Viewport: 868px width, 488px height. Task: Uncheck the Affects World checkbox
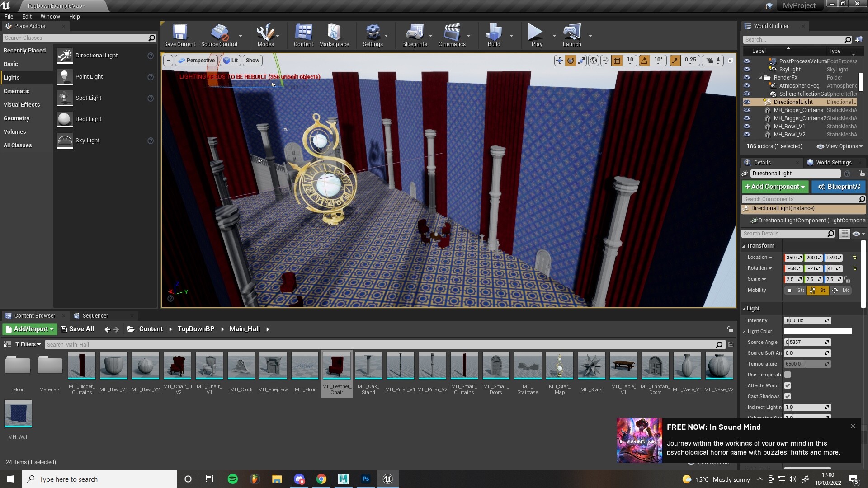(x=788, y=385)
